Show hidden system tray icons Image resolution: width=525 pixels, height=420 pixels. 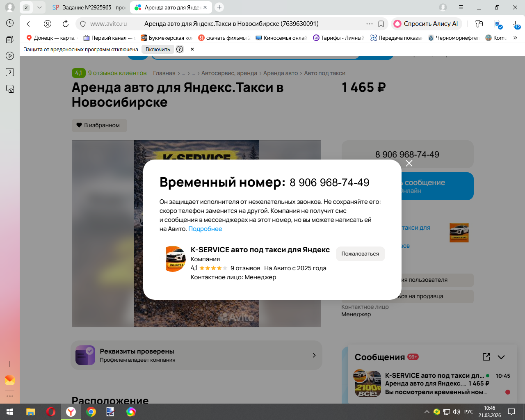427,412
